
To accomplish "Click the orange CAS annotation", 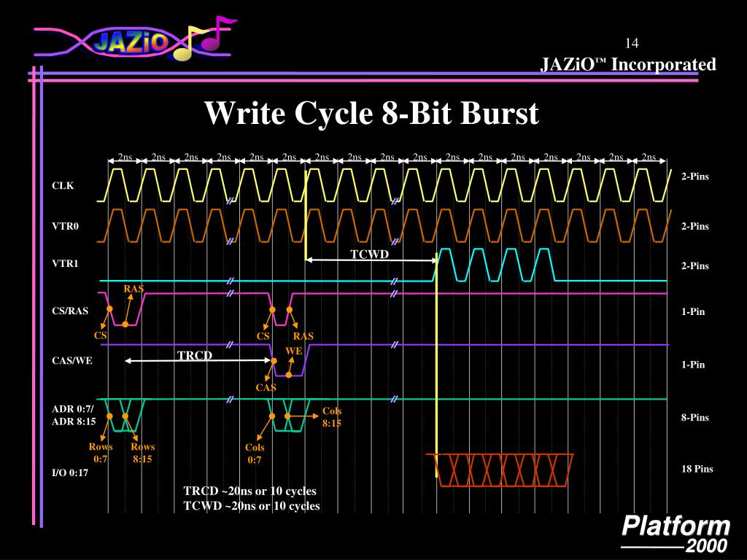I will coord(266,388).
